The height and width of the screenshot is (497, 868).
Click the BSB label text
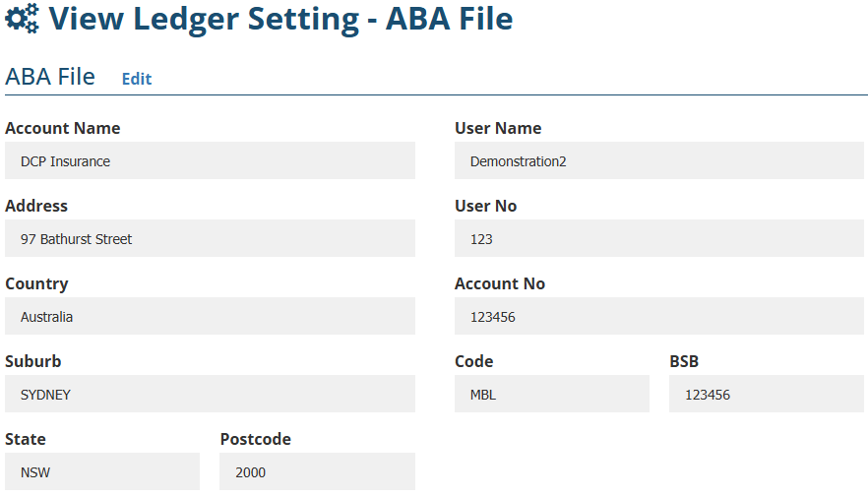click(x=684, y=361)
